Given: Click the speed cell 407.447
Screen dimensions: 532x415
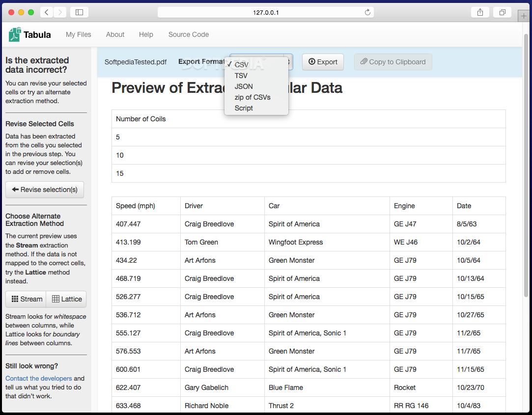Looking at the screenshot, I should (x=146, y=224).
